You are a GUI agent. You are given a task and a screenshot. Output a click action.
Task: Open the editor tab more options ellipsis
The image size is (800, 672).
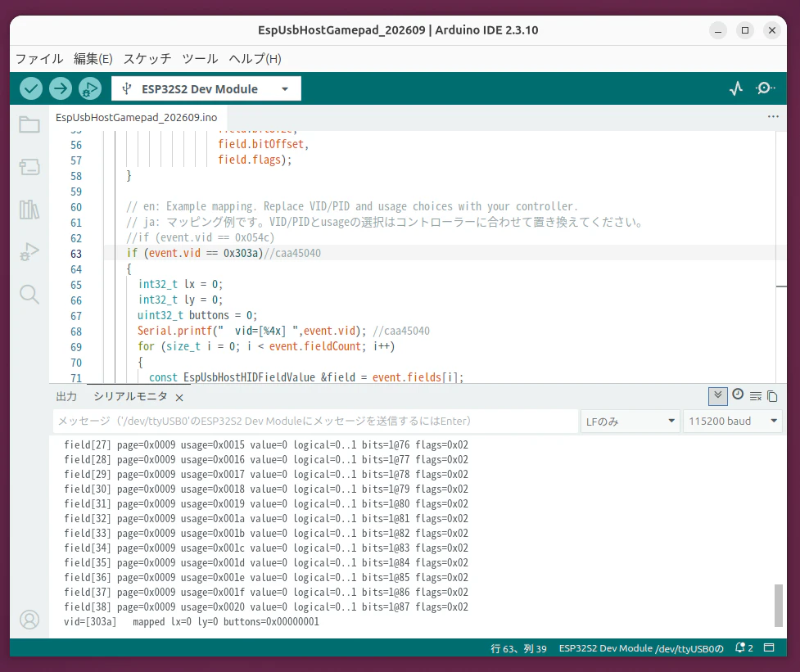click(773, 117)
